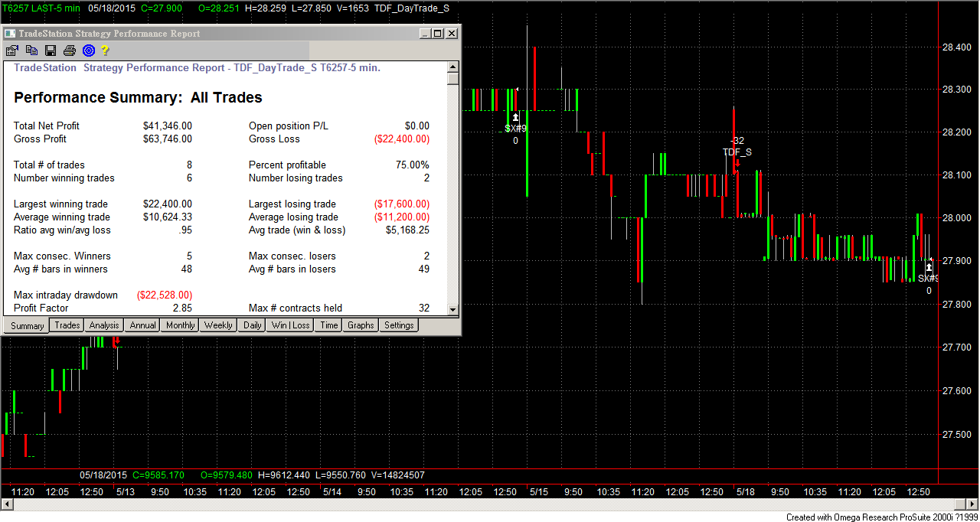Switch to the Trades tab
The image size is (980, 522).
click(67, 325)
